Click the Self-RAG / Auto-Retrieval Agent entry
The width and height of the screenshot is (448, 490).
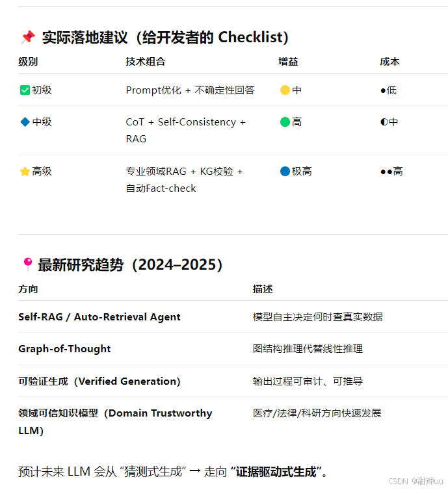click(99, 317)
